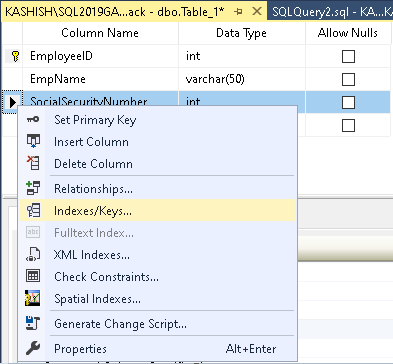Click the XML Indexes icon
Image resolution: width=393 pixels, height=364 pixels.
click(x=33, y=254)
